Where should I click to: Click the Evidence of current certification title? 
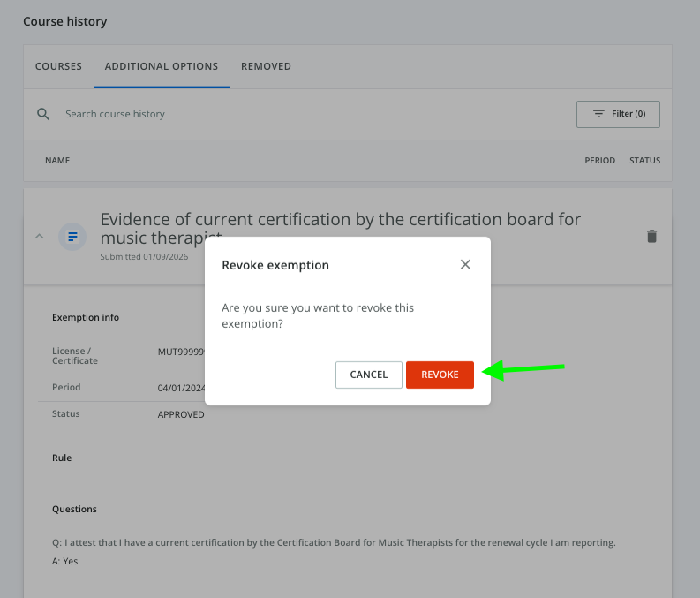click(x=340, y=220)
